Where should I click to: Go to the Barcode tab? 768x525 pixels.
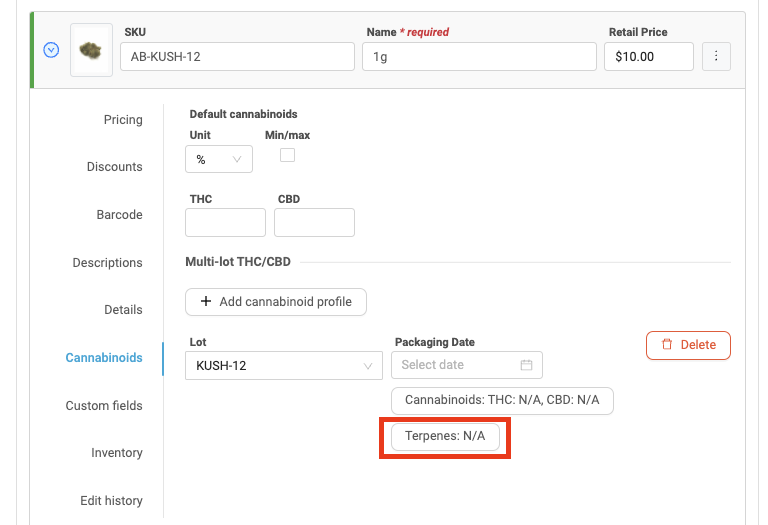pyautogui.click(x=119, y=215)
